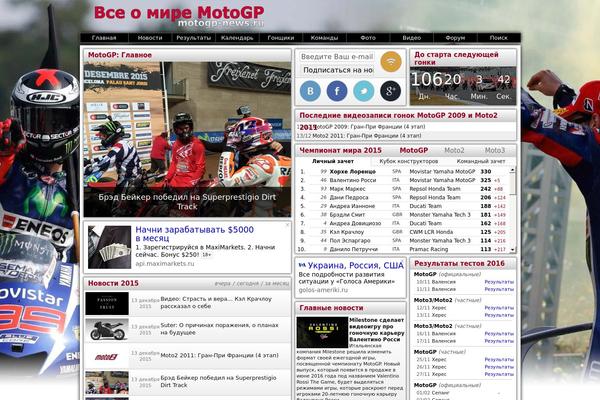Open Украина, Россия, США ad link

tap(355, 265)
